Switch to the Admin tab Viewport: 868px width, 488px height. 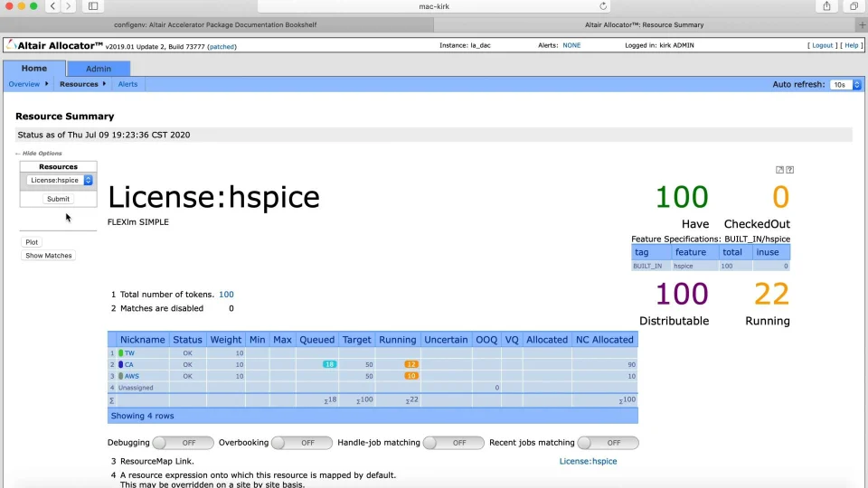coord(99,69)
